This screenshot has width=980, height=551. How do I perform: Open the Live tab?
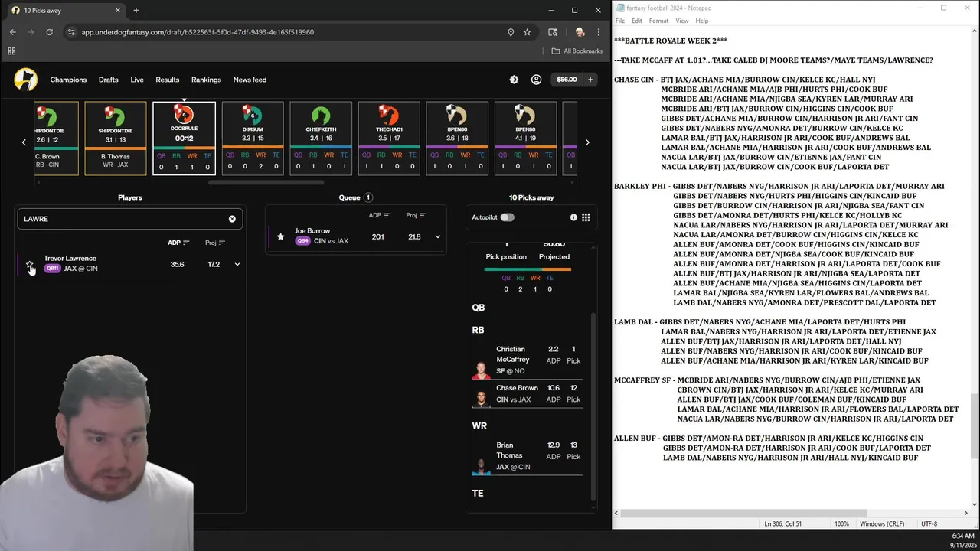[137, 80]
